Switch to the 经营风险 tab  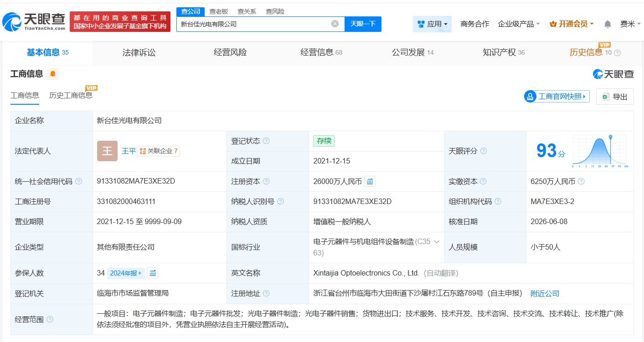coord(230,52)
